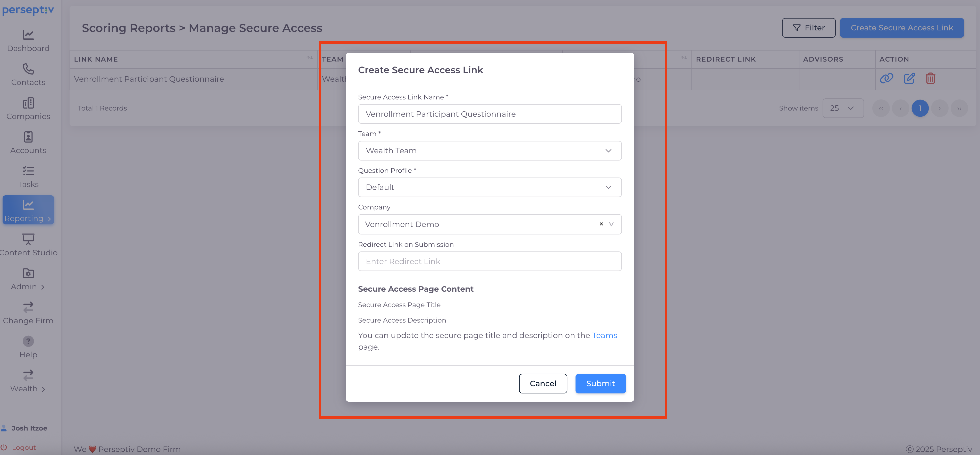Open the Tasks checklist icon
Viewport: 980px width, 455px height.
[x=28, y=171]
